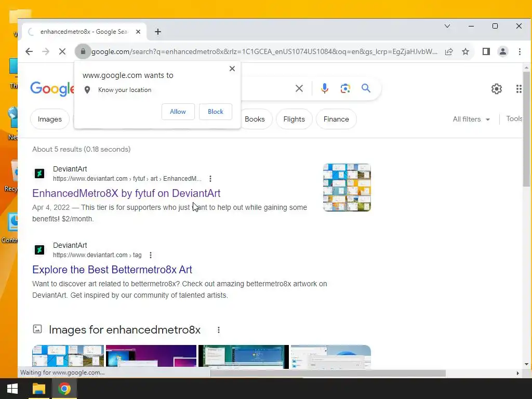This screenshot has width=532, height=399.
Task: Open File Explorer from the taskbar
Action: (x=38, y=389)
